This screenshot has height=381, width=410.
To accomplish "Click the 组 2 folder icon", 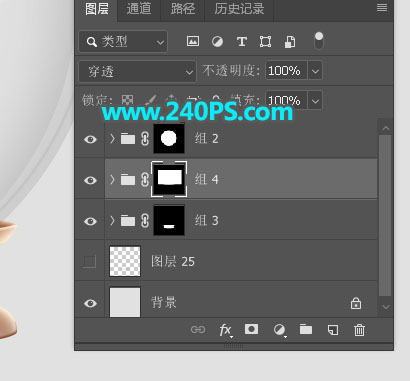I will pyautogui.click(x=128, y=139).
